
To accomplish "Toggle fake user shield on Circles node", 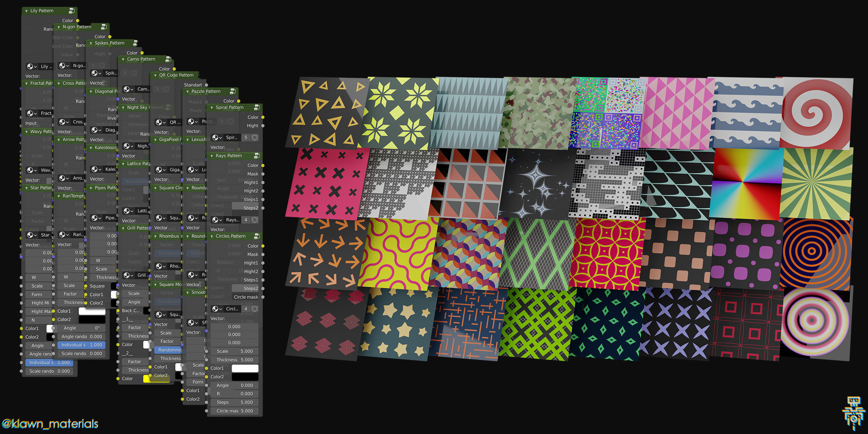I will coord(255,309).
